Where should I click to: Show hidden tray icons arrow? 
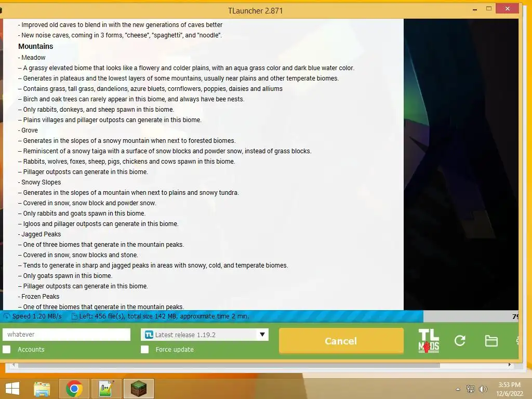pyautogui.click(x=458, y=389)
